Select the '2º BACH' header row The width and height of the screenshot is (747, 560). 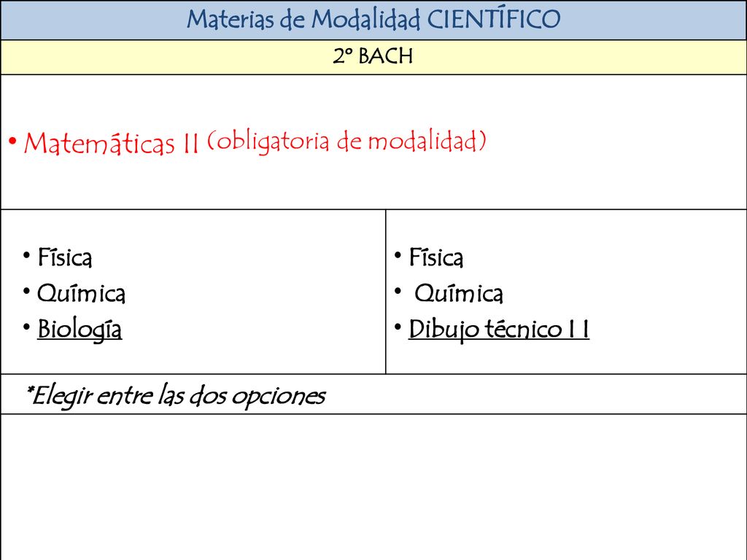pos(373,57)
